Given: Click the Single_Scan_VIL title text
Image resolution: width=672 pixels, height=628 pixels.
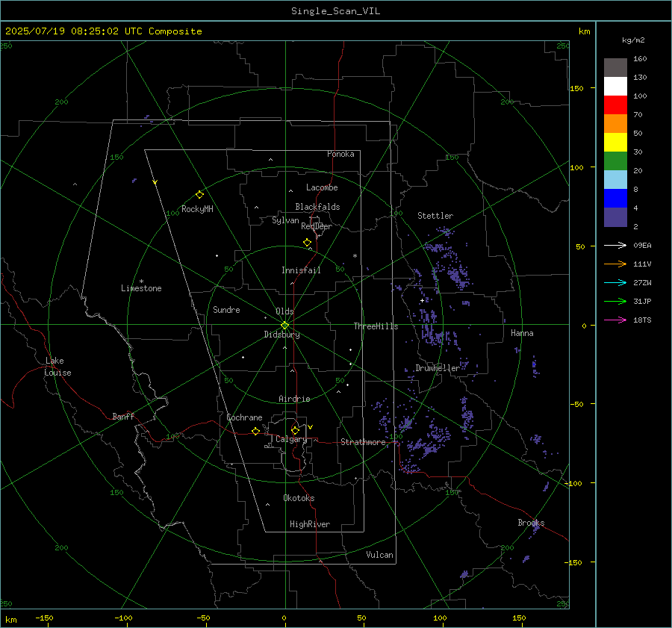Looking at the screenshot, I should tap(335, 11).
